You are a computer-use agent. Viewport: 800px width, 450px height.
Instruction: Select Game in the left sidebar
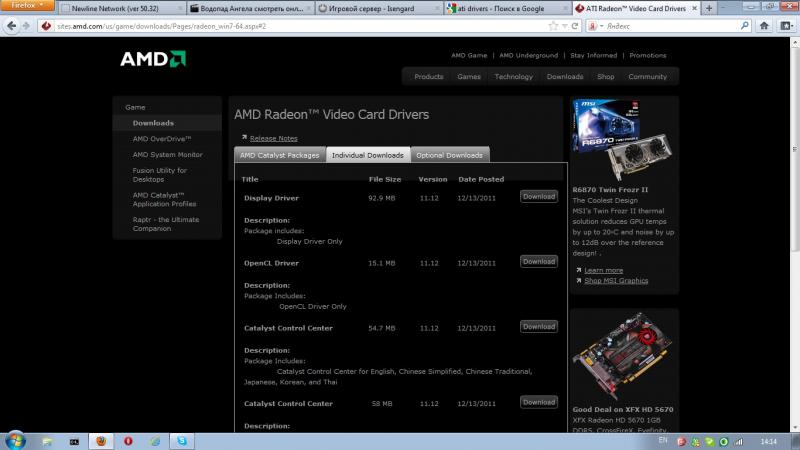click(135, 107)
